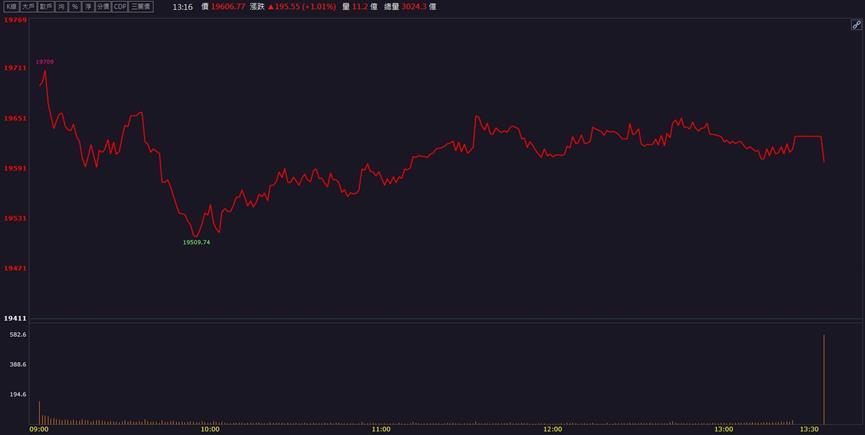
Task: Click the 194.6 volume axis label
Action: pyautogui.click(x=18, y=394)
